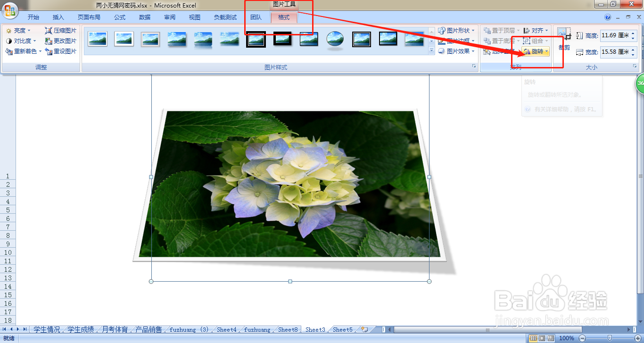Select row 18 header
Viewport: 644px width, 343px height.
coord(8,320)
